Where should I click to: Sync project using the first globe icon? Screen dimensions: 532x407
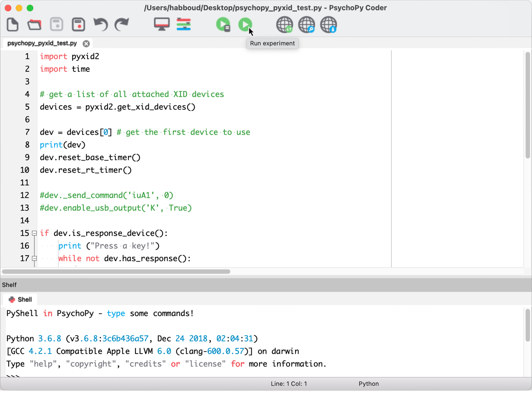point(284,25)
